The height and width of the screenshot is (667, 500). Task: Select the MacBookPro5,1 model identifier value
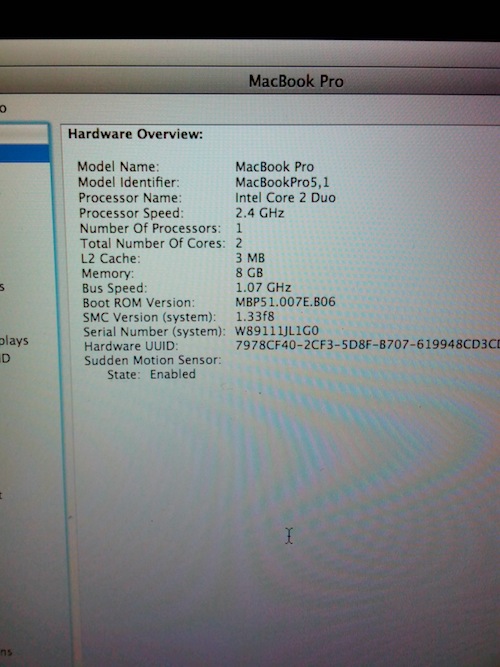tap(282, 182)
